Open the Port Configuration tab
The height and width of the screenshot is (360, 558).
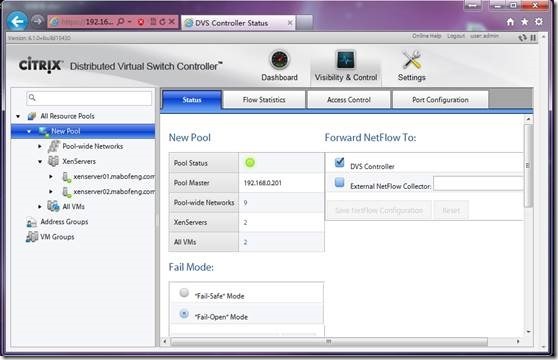[440, 100]
